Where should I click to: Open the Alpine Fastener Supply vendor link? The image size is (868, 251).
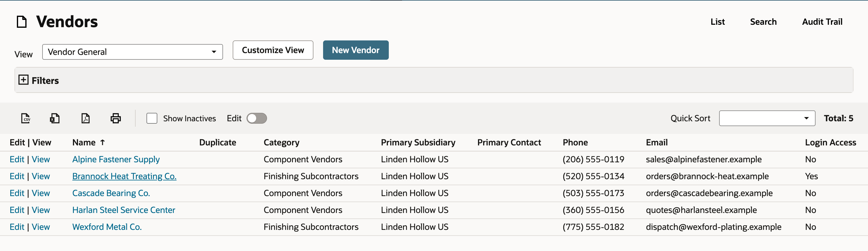[x=116, y=159]
